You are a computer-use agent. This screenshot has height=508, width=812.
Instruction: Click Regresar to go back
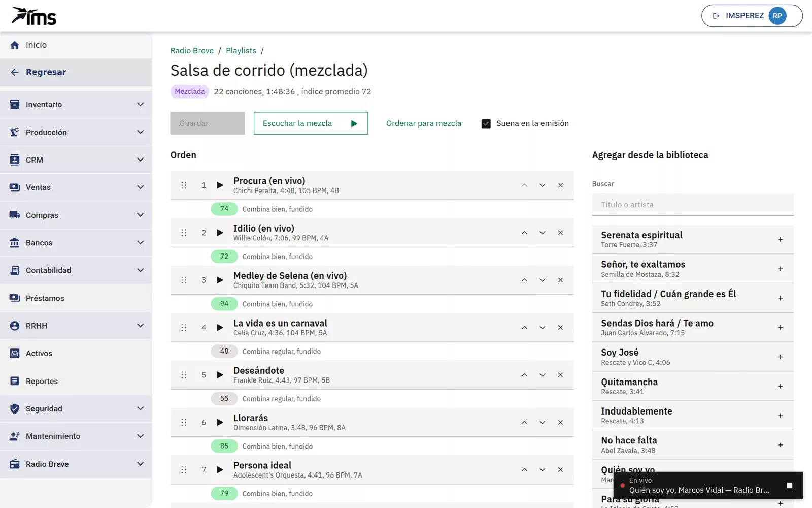[x=76, y=72]
